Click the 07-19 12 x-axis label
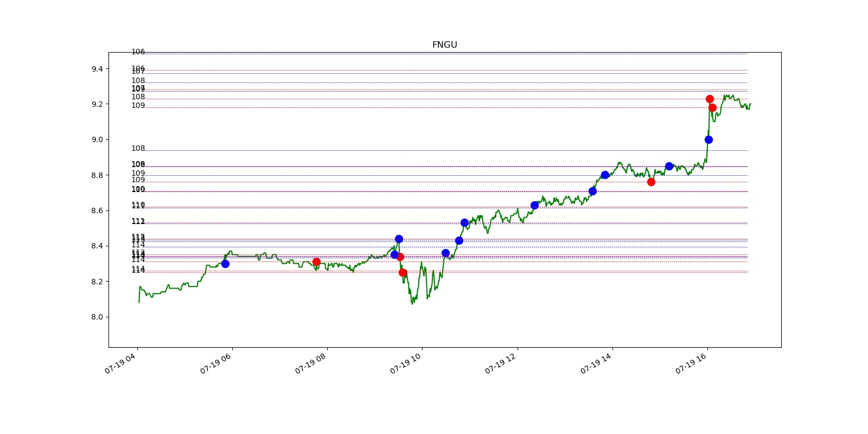The height and width of the screenshot is (434, 868). point(500,363)
